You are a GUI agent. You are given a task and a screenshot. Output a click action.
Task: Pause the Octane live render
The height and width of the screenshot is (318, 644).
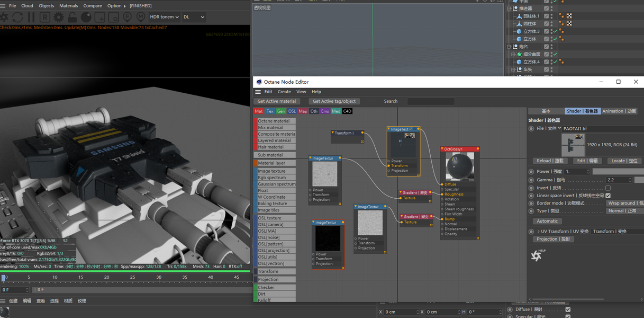point(31,17)
